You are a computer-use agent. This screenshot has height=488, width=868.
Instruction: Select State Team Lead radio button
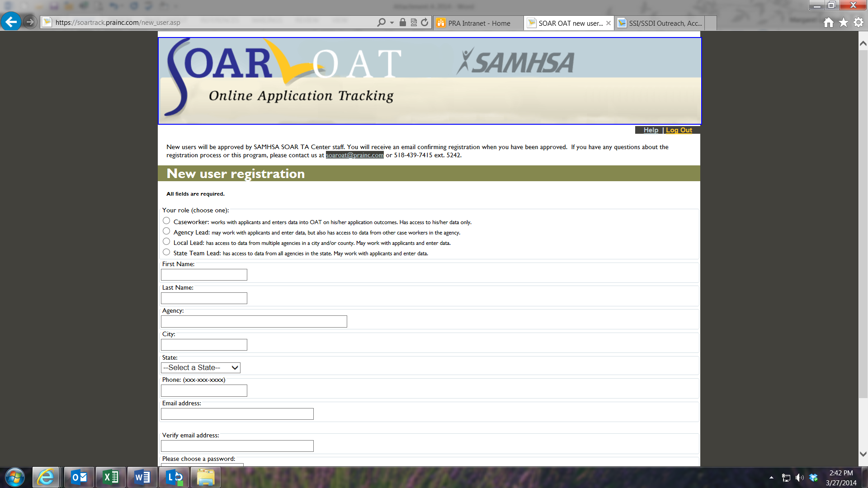166,252
